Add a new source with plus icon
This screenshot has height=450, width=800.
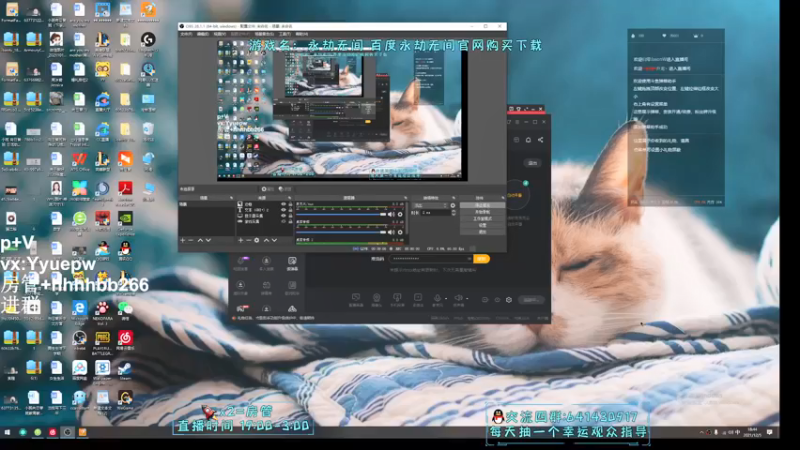coord(241,240)
